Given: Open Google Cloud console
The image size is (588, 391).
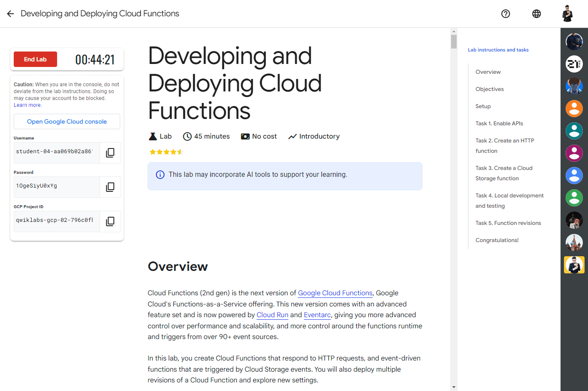Looking at the screenshot, I should pyautogui.click(x=67, y=121).
